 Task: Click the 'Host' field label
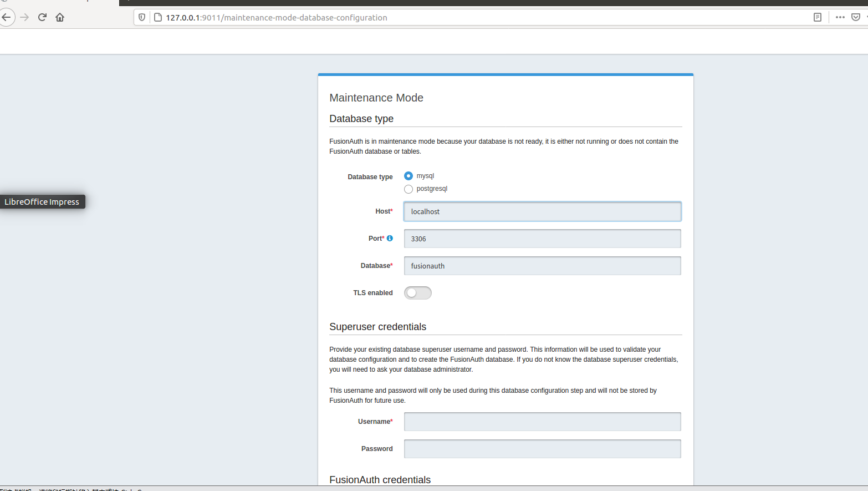tap(383, 211)
